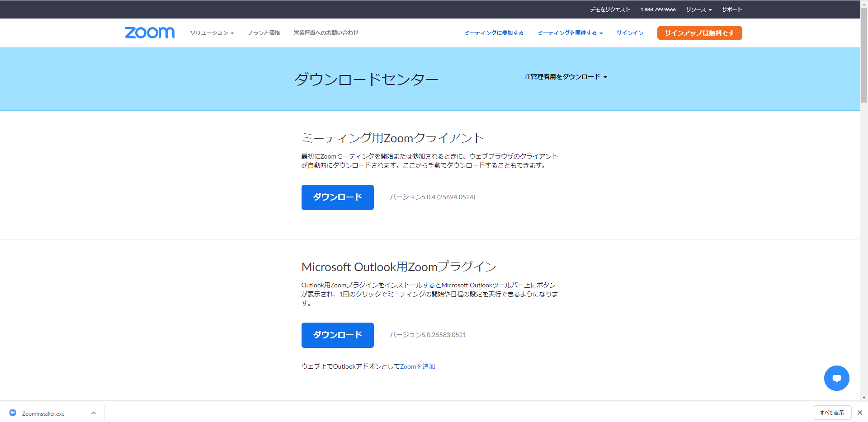Click the ZoomInstaller.exe file icon
Screen dimensions: 868x422
(13, 413)
